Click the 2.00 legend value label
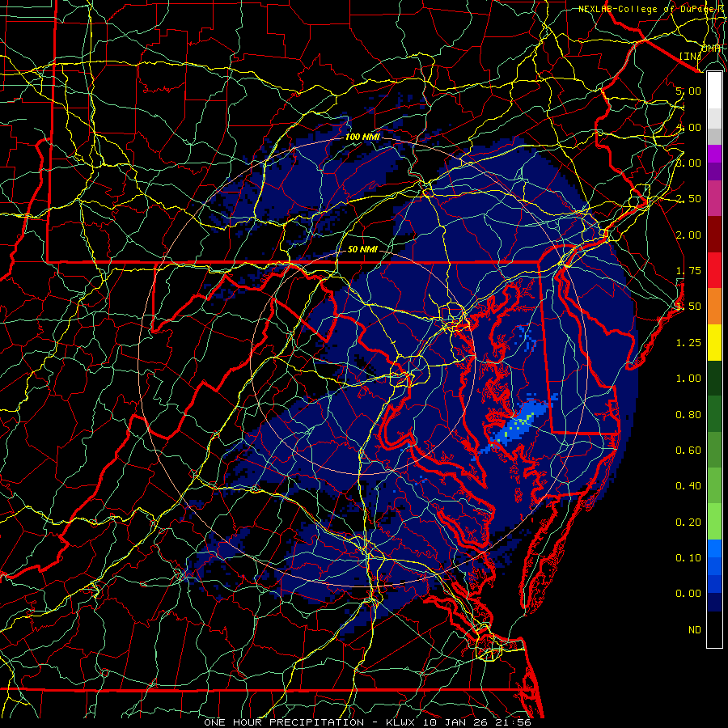Image resolution: width=728 pixels, height=728 pixels. coord(688,235)
